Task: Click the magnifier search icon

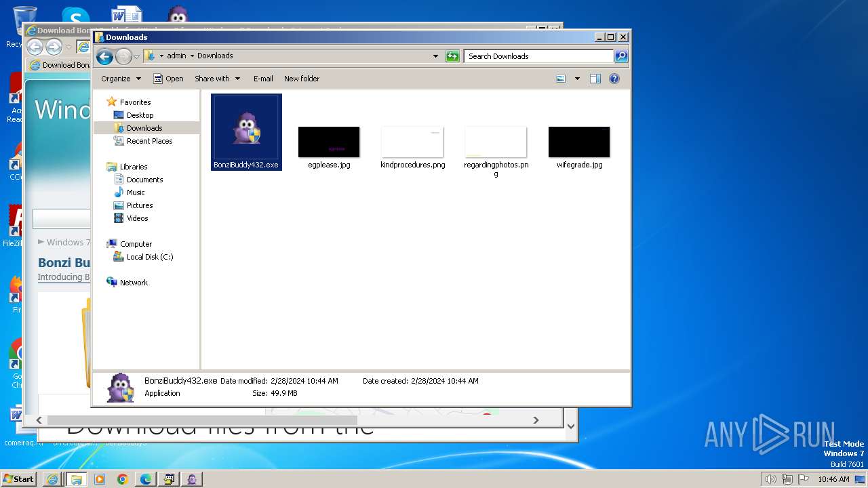Action: pyautogui.click(x=620, y=56)
